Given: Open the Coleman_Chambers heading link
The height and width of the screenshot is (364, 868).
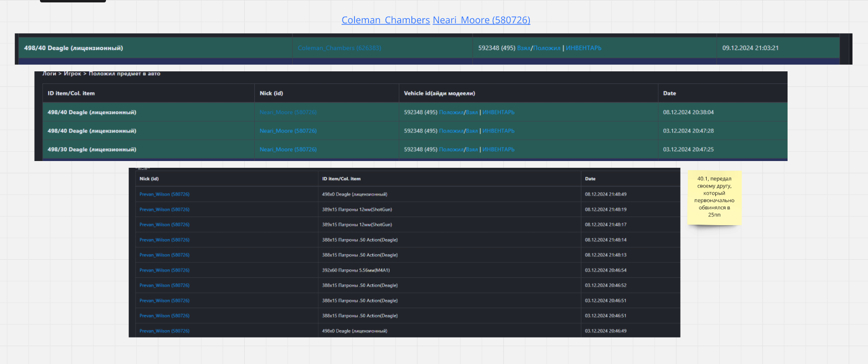Looking at the screenshot, I should (385, 20).
